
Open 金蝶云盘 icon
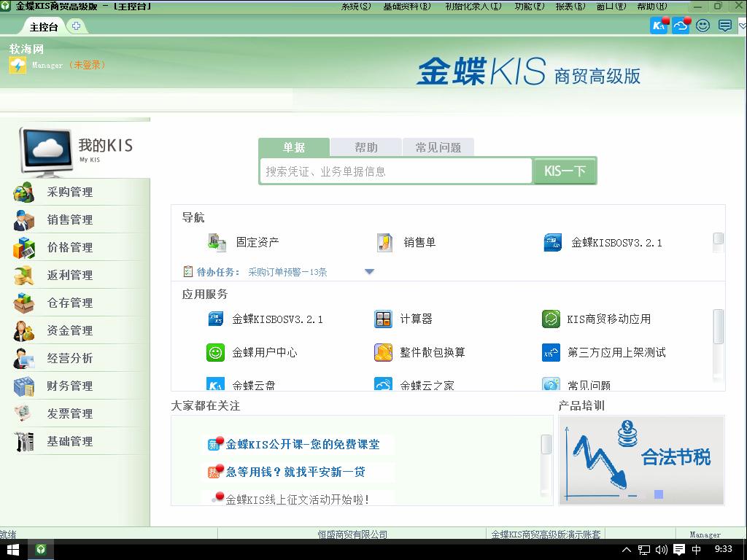click(215, 384)
